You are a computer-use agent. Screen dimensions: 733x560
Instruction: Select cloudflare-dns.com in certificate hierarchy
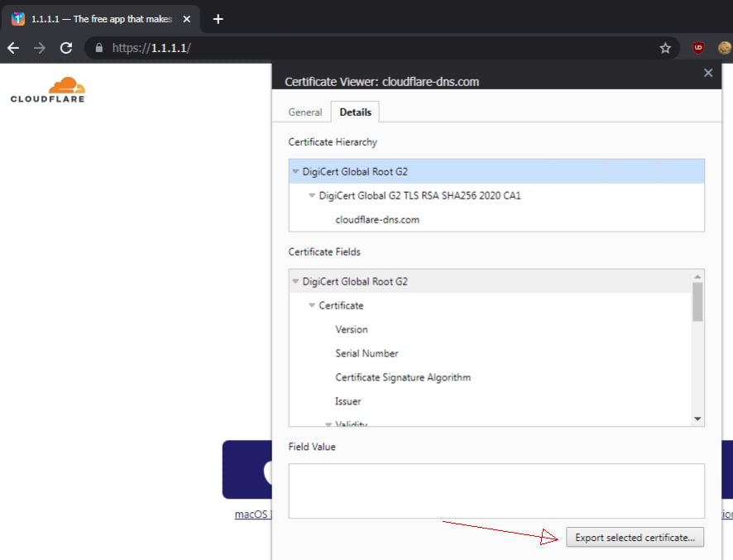click(496, 220)
